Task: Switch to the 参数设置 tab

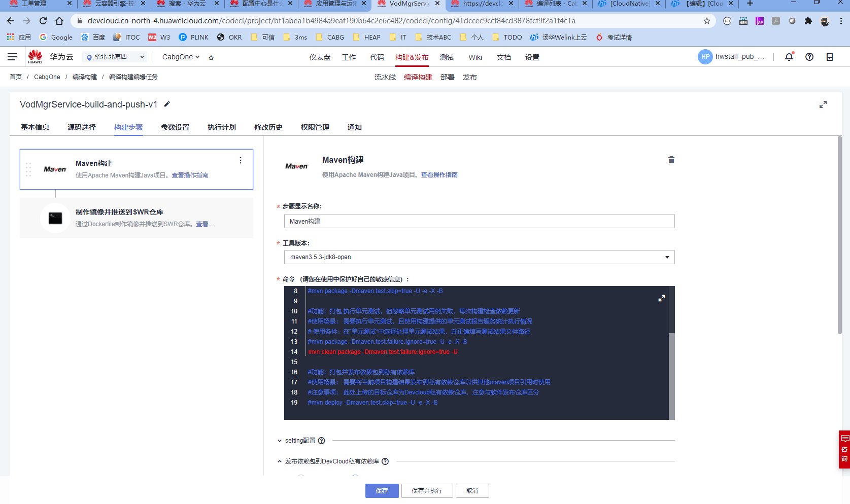Action: (x=175, y=127)
